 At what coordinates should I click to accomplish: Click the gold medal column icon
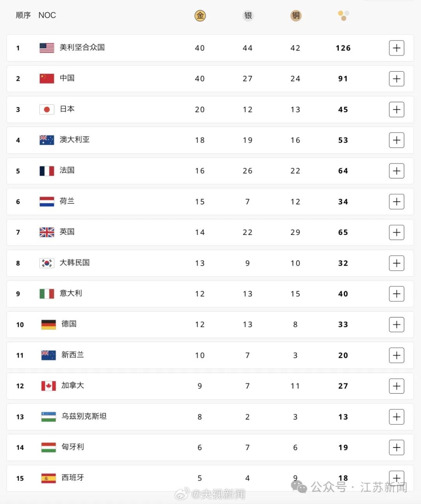tap(200, 16)
